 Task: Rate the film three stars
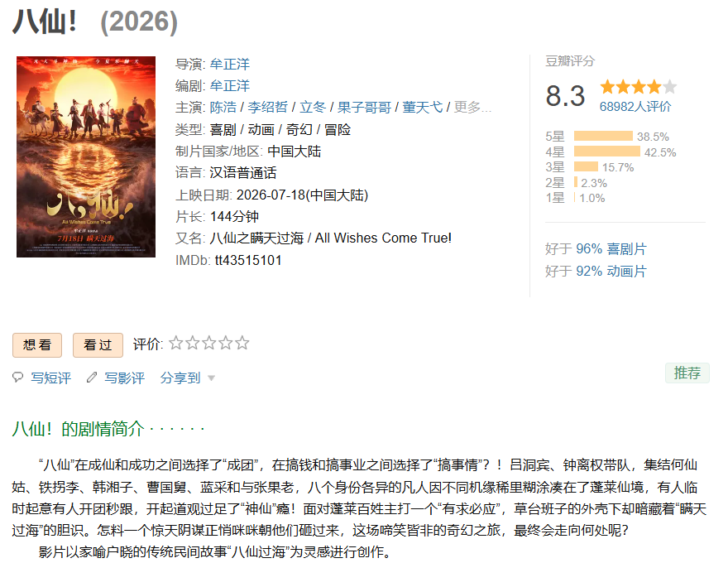tap(209, 344)
